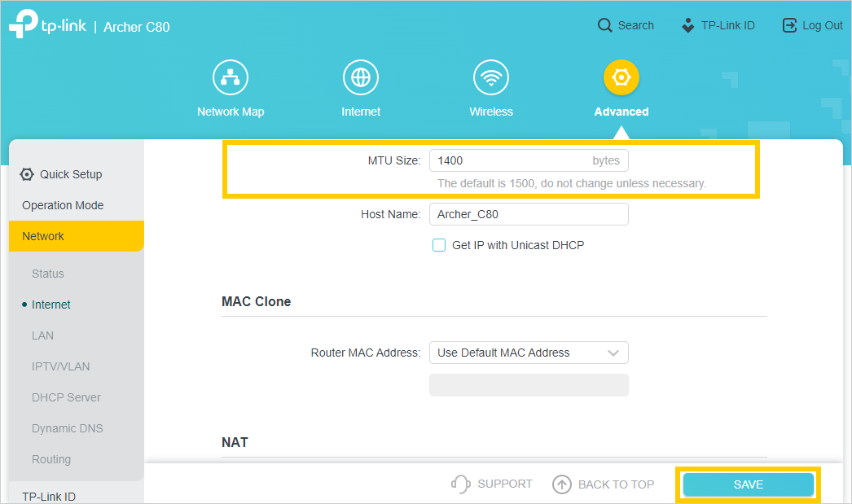Viewport: 852px width, 504px height.
Task: Click the Advanced gear icon
Action: pos(621,78)
